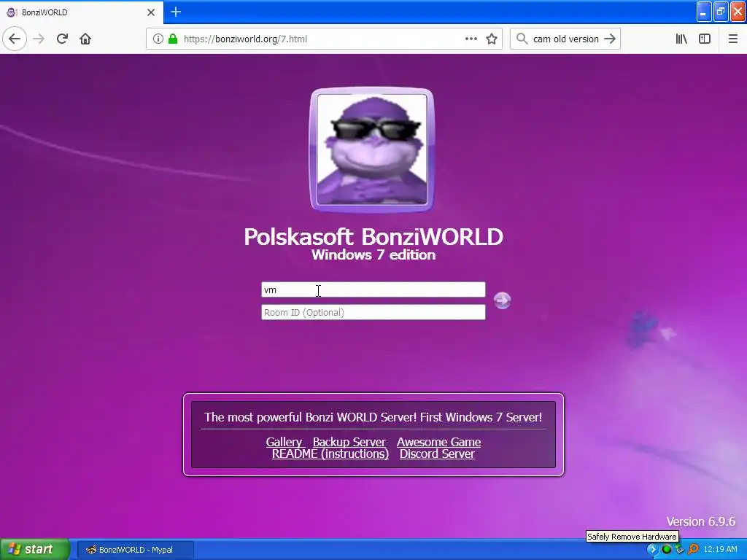Open a new tab with plus icon
Image resolution: width=747 pixels, height=560 pixels.
[x=176, y=12]
